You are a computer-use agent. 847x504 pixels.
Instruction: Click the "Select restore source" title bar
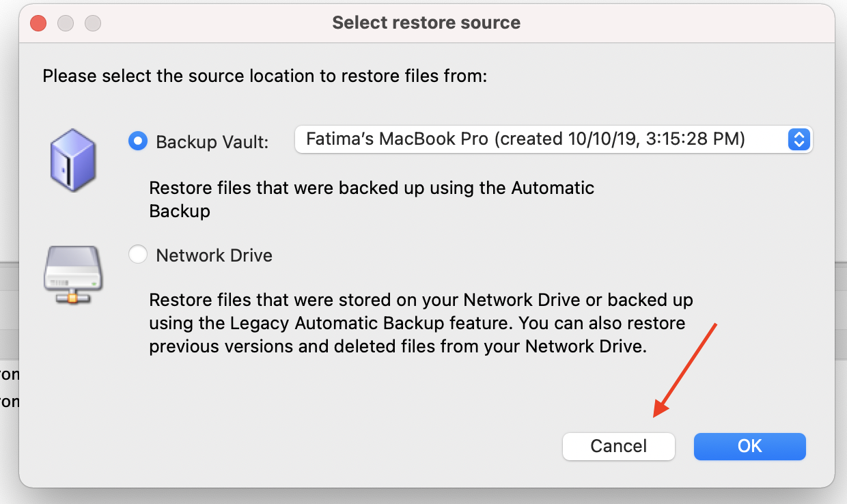pos(426,23)
